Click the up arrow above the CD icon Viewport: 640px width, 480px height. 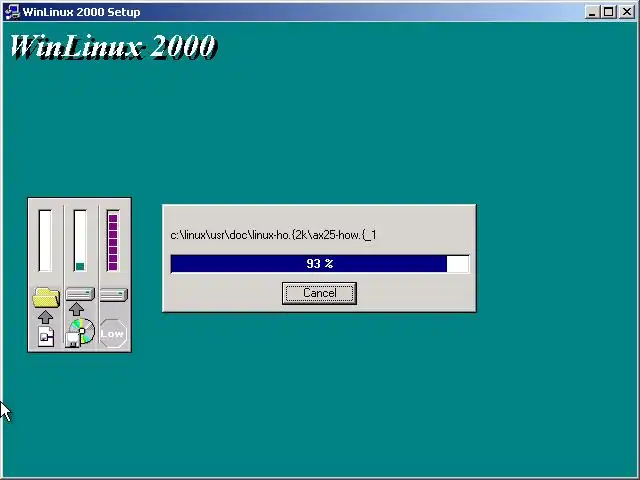click(x=76, y=309)
